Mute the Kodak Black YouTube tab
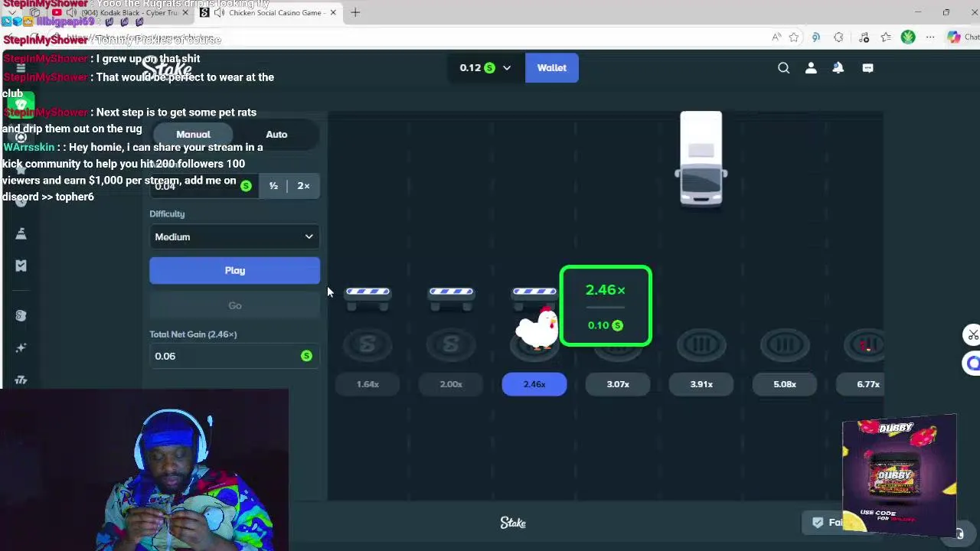The image size is (980, 551). pos(70,12)
